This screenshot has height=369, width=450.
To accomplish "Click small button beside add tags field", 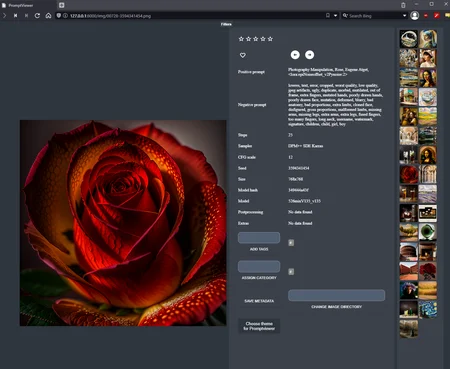I will (291, 243).
